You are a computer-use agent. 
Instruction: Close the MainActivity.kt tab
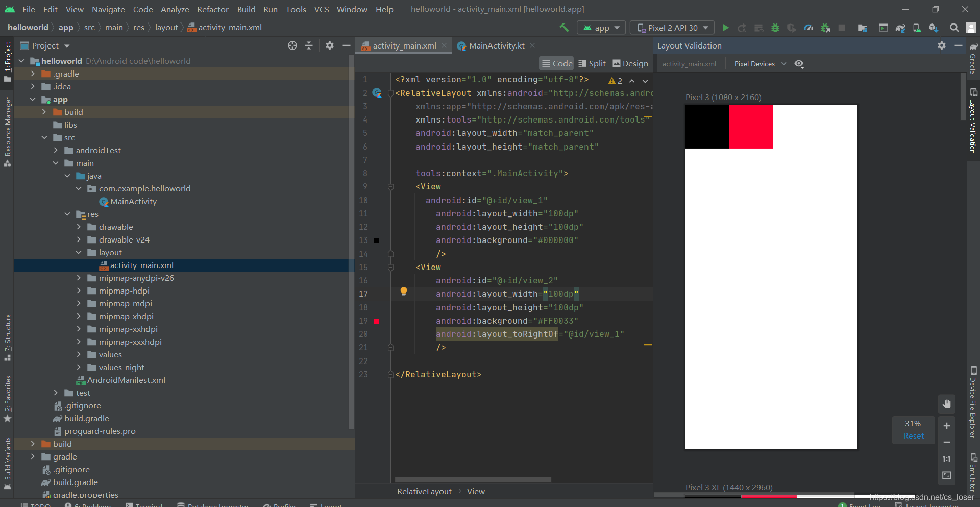tap(532, 45)
